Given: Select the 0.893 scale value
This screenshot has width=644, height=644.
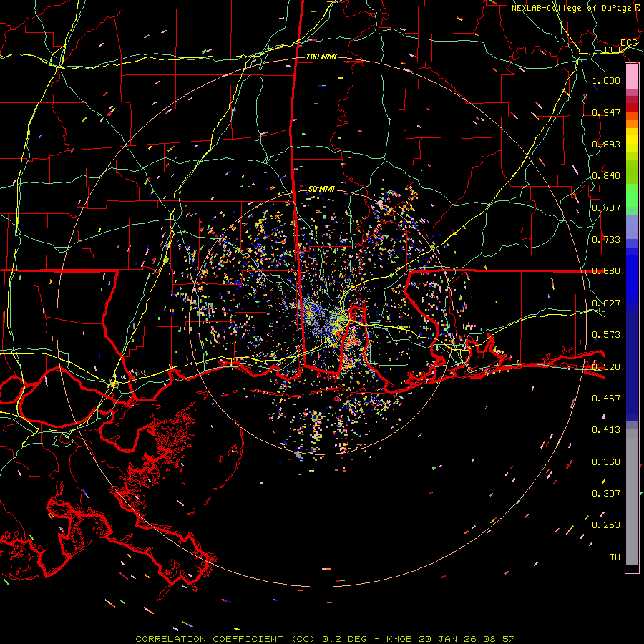Looking at the screenshot, I should pyautogui.click(x=606, y=144).
